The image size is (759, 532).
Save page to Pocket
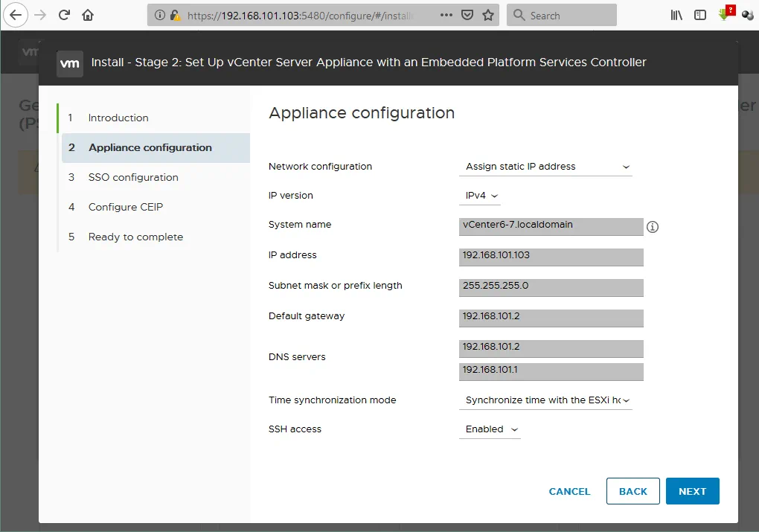pos(467,15)
